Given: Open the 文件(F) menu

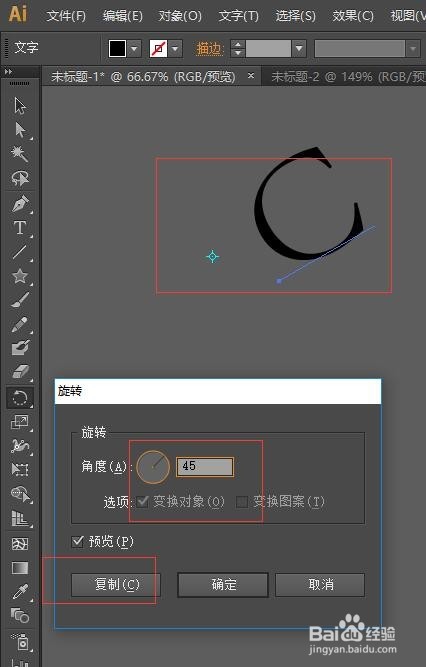Looking at the screenshot, I should tap(66, 16).
